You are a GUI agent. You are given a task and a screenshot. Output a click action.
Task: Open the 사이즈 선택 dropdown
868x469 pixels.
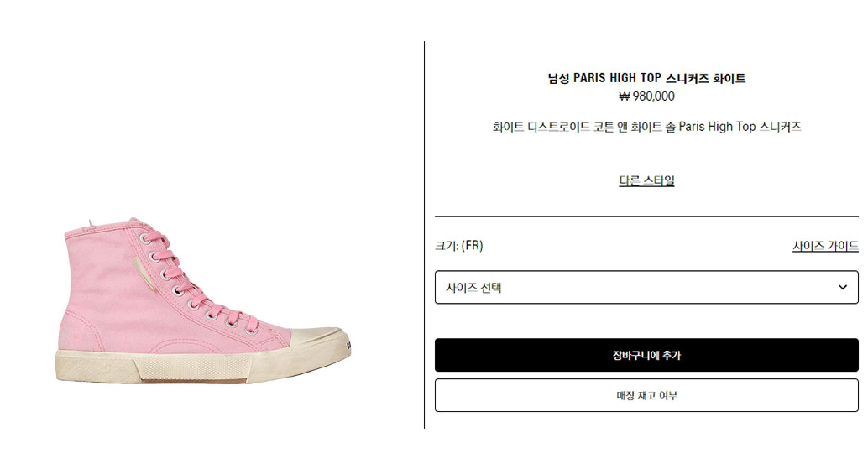pyautogui.click(x=646, y=287)
